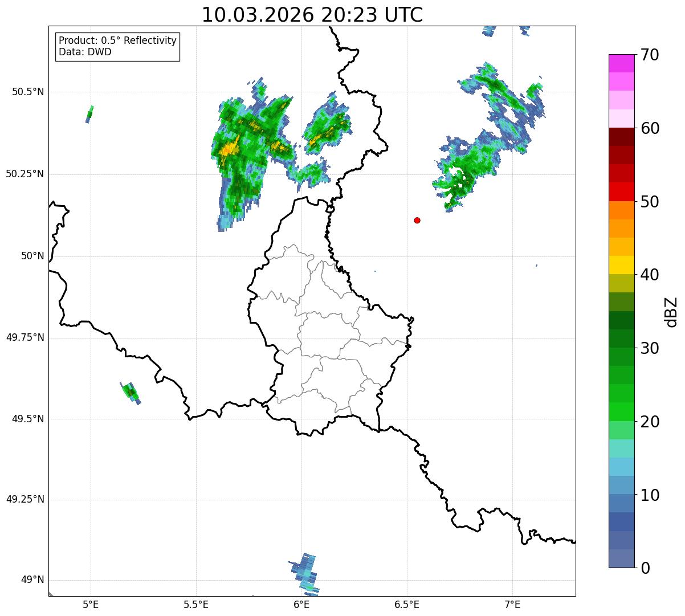The height and width of the screenshot is (616, 685).
Task: Click the plot title '10.03.2026 20:23 UTC'
Action: point(312,15)
